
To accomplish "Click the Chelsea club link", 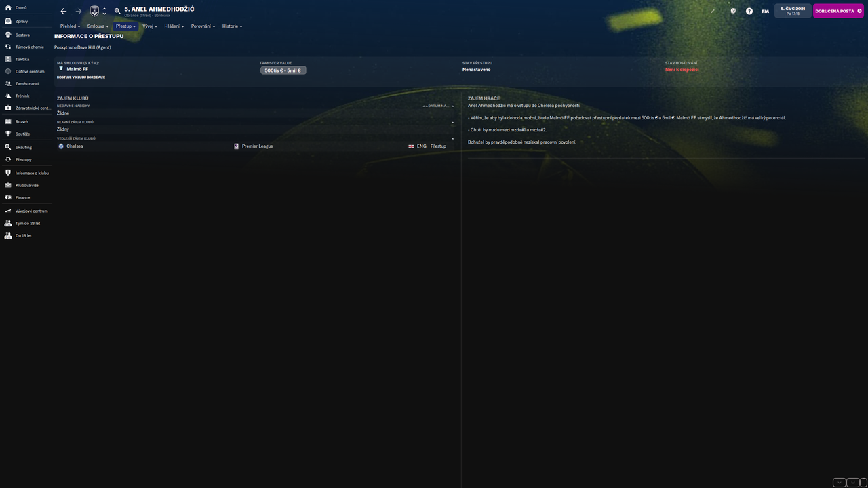I will click(75, 146).
